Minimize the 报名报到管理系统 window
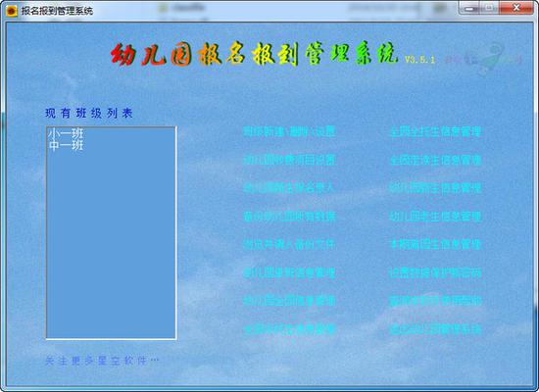539x392 pixels. (x=469, y=8)
